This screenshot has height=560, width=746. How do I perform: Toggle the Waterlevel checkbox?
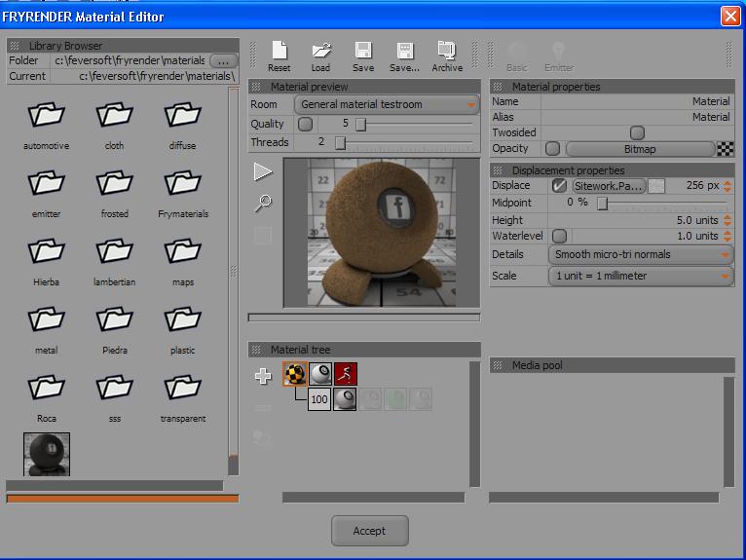(x=559, y=236)
